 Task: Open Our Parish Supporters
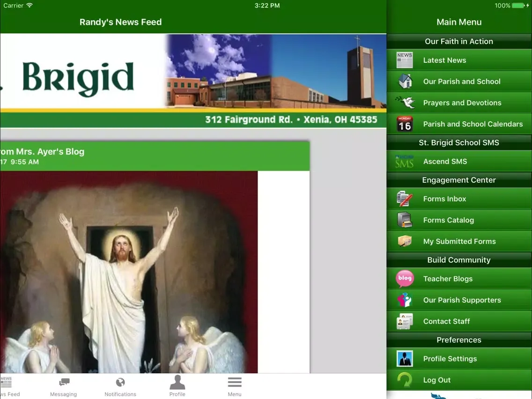click(x=459, y=300)
